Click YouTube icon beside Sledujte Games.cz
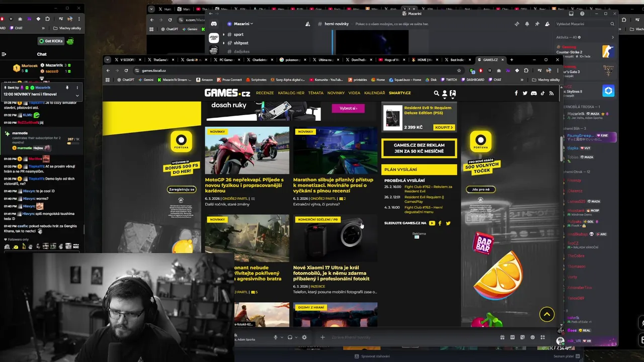The image size is (644, 362). 432,223
